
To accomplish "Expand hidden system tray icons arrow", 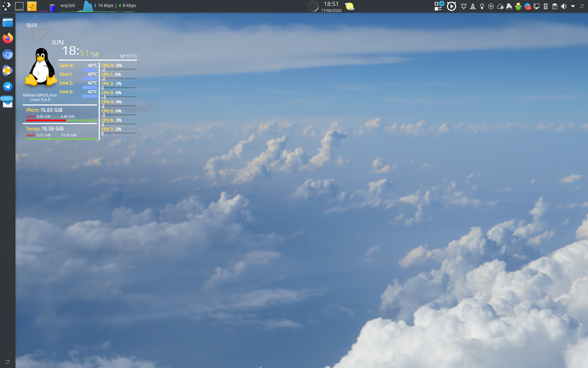I will pyautogui.click(x=573, y=6).
